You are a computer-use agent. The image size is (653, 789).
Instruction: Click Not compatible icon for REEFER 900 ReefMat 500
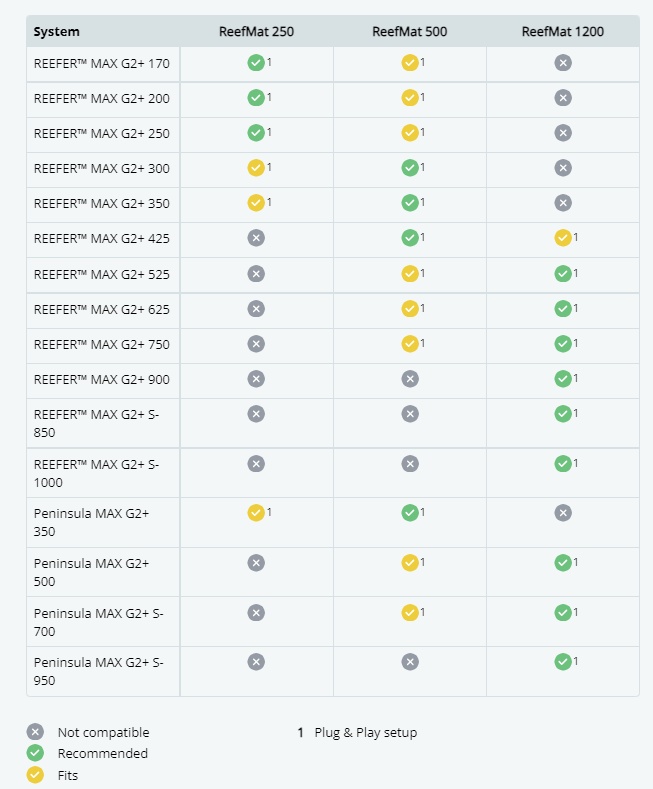410,379
